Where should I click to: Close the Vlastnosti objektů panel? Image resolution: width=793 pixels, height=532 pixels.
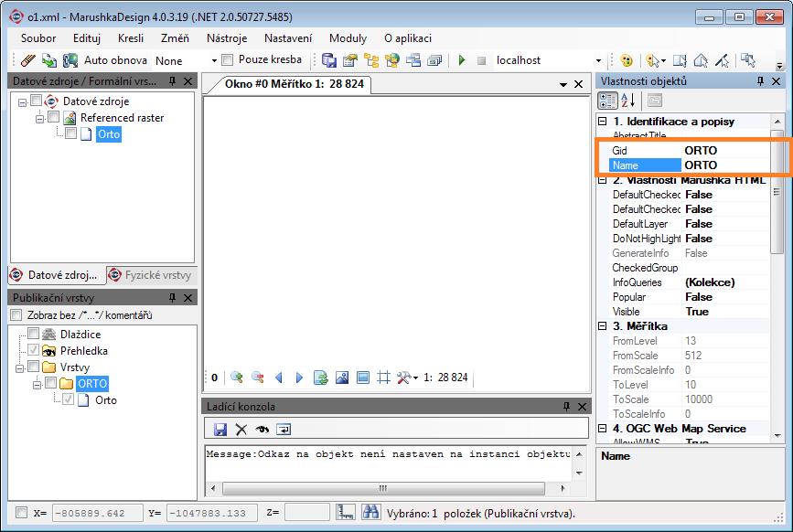tap(776, 81)
